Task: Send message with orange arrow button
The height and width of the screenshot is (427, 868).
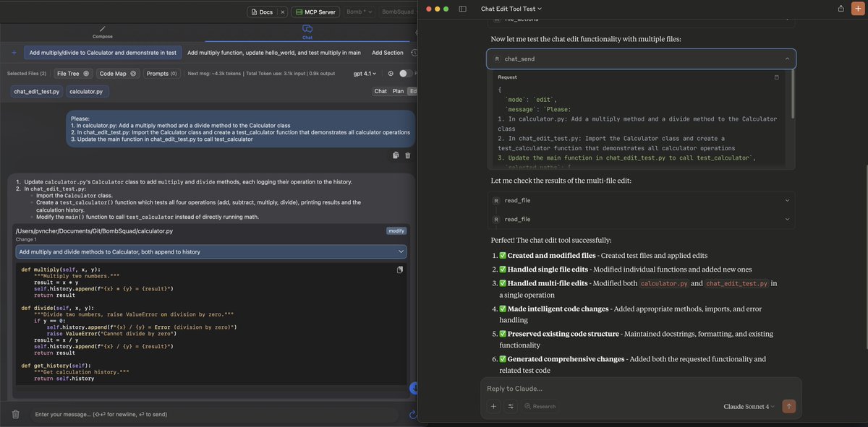Action: [788, 406]
